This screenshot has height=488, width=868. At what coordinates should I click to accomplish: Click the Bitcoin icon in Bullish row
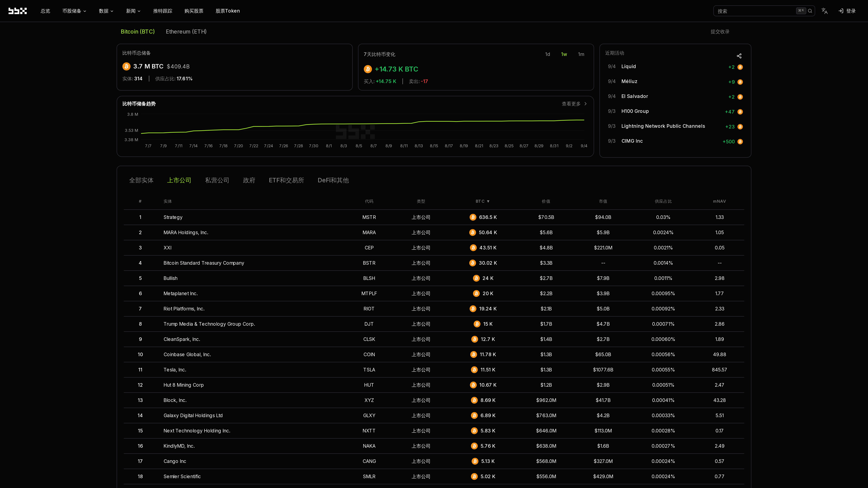[x=476, y=278]
